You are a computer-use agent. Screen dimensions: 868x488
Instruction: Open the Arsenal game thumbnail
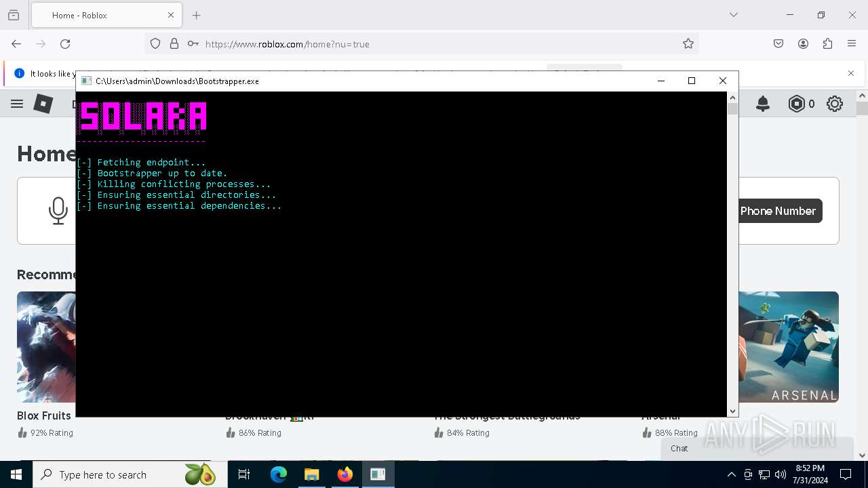pos(789,347)
